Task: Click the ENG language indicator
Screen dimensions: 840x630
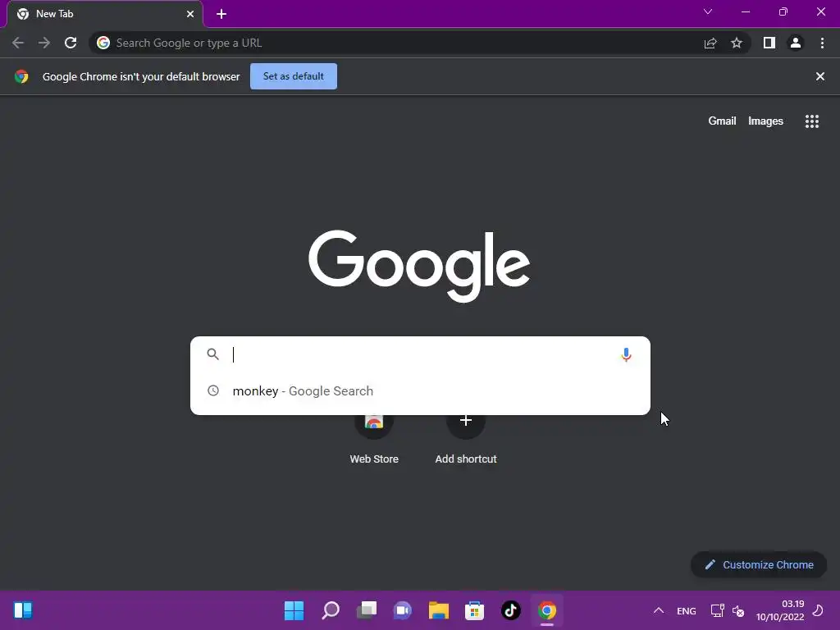Action: point(687,610)
